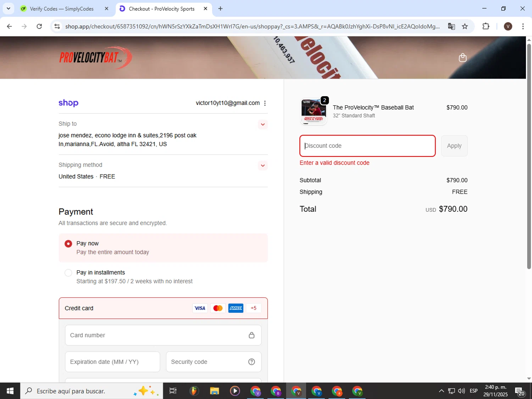Click the volume icon in system tray

(461, 391)
